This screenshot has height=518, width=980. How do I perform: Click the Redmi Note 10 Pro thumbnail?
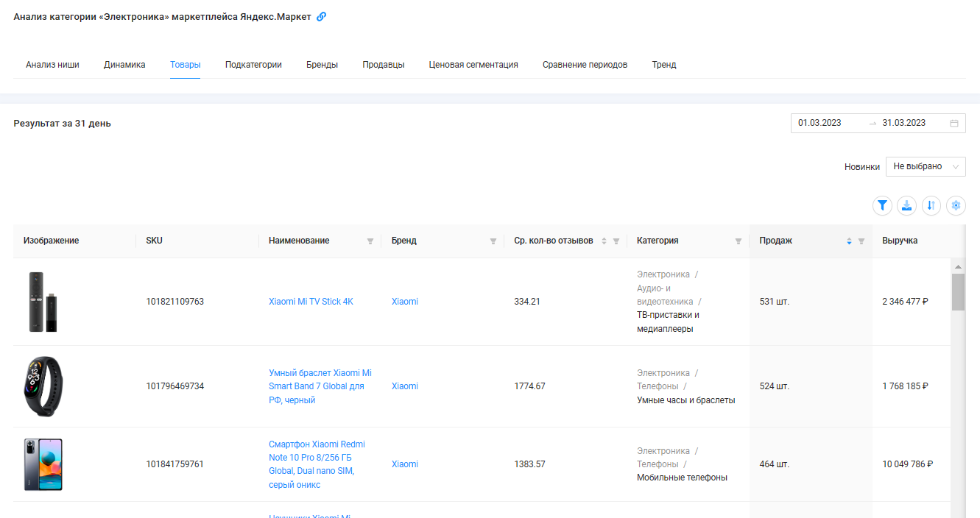[x=43, y=464]
